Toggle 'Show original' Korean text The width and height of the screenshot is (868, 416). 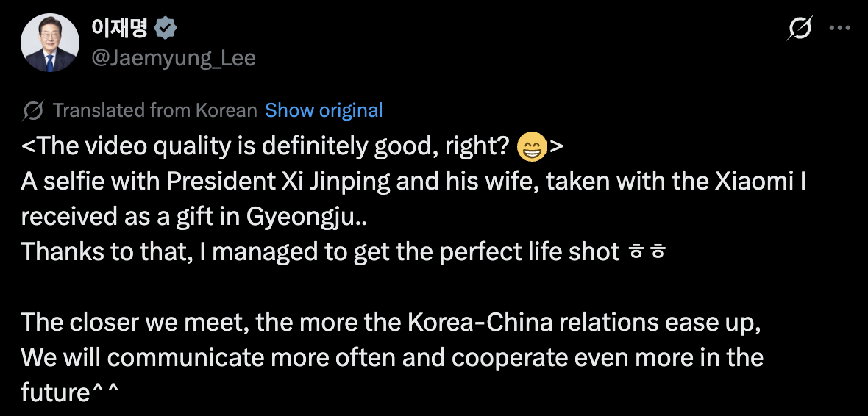[324, 111]
